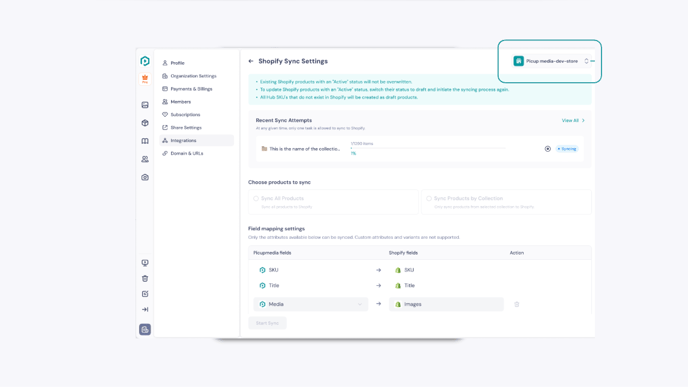Click the collection name 'This is the name of the collectio..'
688x388 pixels.
coord(305,149)
